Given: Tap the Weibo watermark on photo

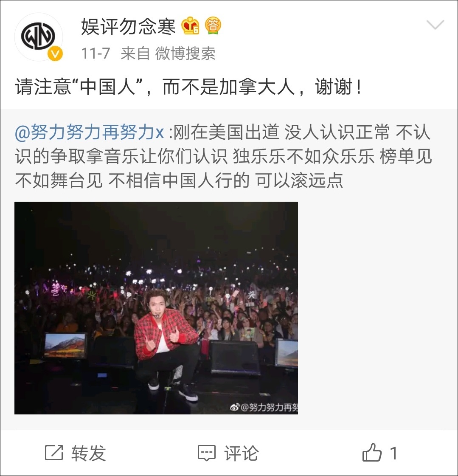Looking at the screenshot, I should [x=264, y=407].
